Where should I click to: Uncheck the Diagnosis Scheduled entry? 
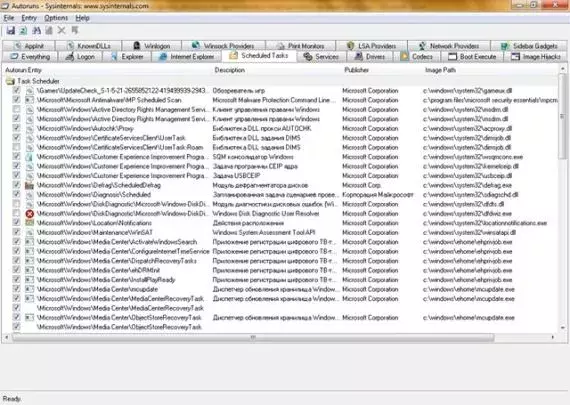[x=16, y=194]
